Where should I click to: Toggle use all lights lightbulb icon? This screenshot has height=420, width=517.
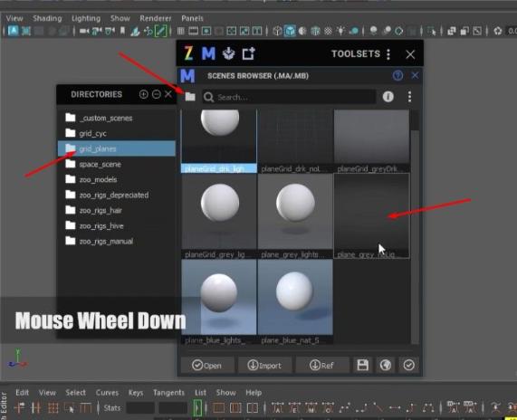click(x=340, y=31)
